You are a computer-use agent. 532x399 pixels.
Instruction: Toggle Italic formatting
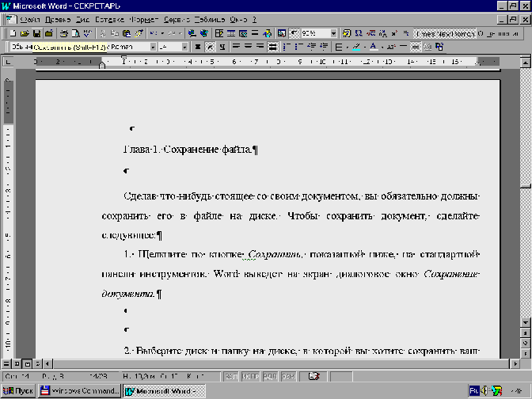point(209,47)
